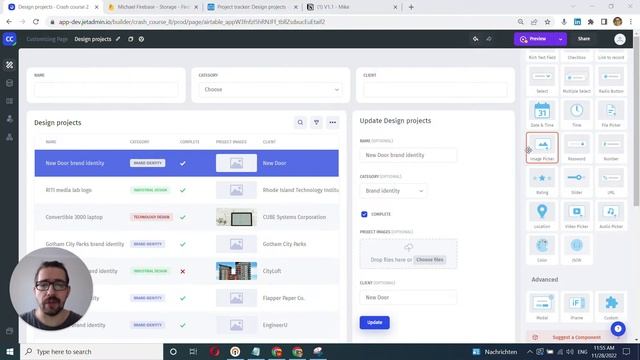Image resolution: width=640 pixels, height=360 pixels.
Task: Select the Convertible 3000 laptop row
Action: pyautogui.click(x=187, y=217)
